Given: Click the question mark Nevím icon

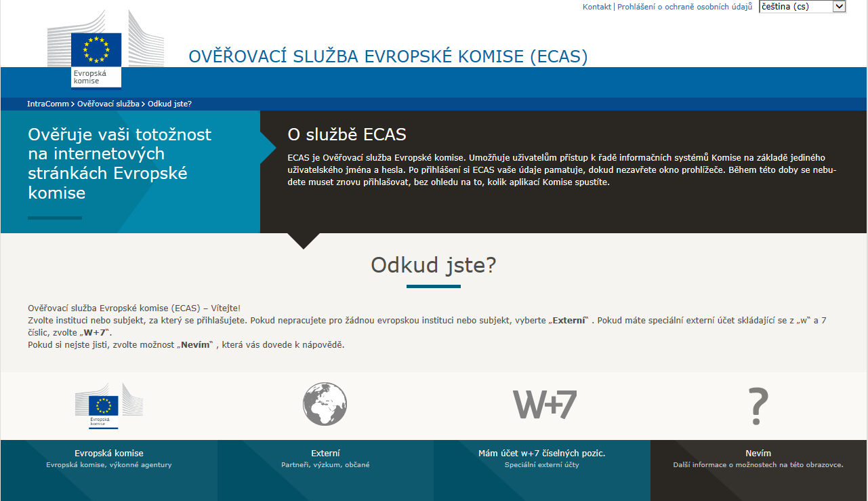Looking at the screenshot, I should (759, 405).
